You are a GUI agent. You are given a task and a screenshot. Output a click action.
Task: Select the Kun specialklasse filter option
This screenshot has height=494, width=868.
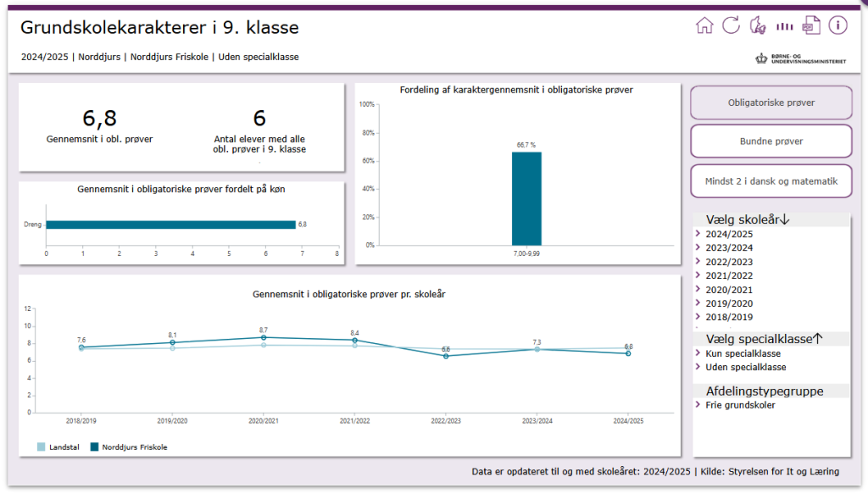[743, 353]
